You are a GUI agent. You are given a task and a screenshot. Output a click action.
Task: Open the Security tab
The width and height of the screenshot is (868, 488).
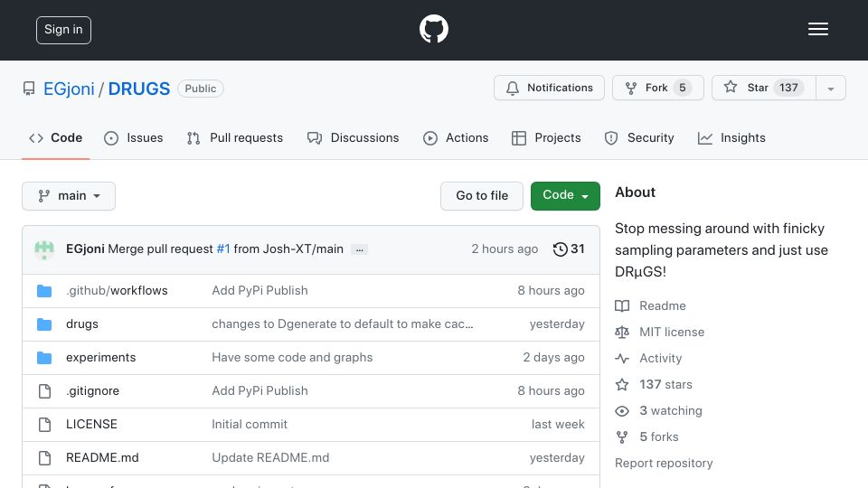coord(639,137)
